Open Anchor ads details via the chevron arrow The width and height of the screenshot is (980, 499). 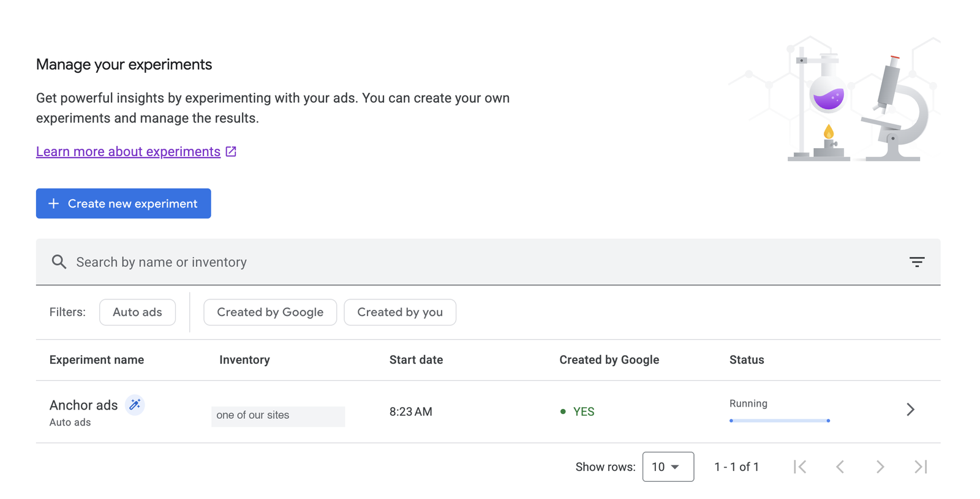[910, 410]
